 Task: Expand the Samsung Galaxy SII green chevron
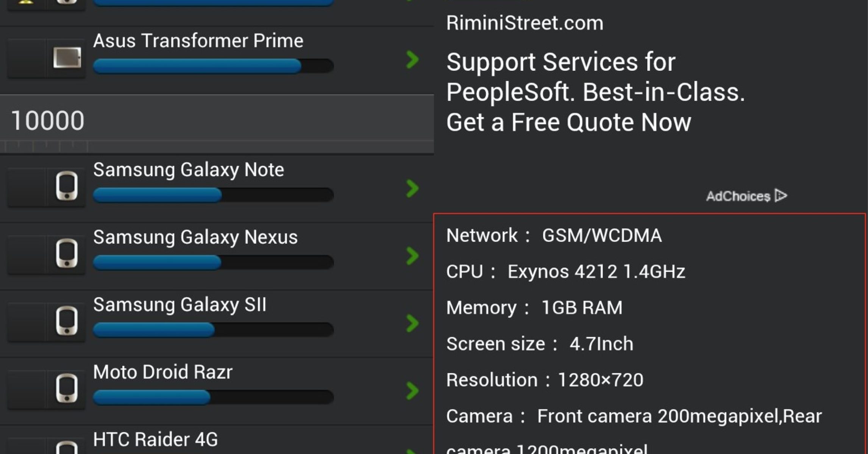tap(412, 323)
